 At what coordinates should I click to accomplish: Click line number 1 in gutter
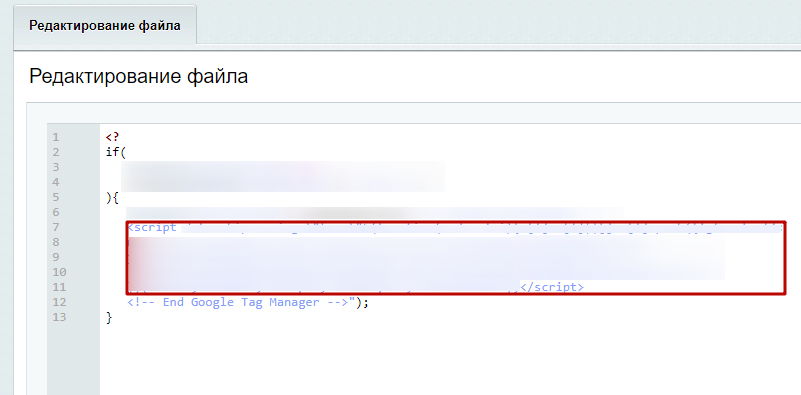pos(56,137)
